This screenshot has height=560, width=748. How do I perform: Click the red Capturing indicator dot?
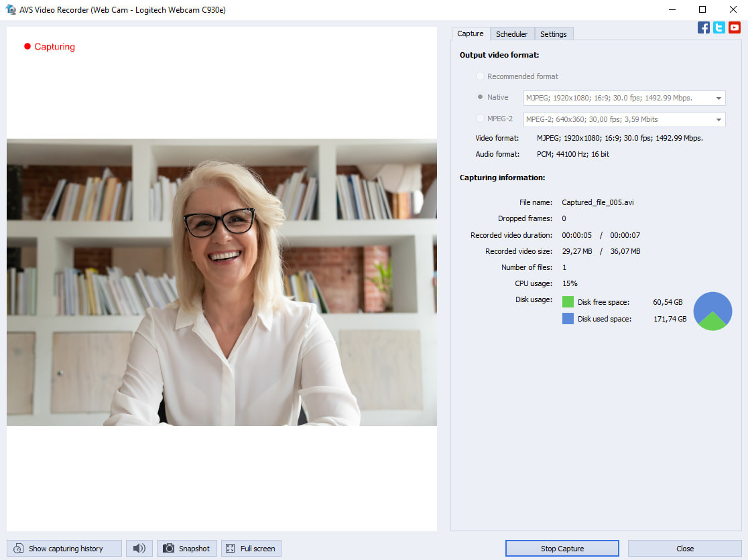point(27,46)
